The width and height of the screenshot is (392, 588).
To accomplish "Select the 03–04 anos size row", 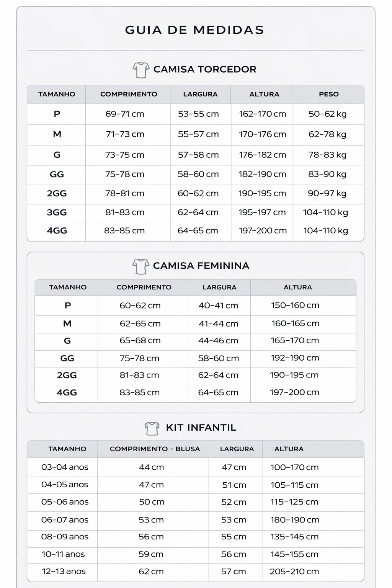I will pos(65,467).
